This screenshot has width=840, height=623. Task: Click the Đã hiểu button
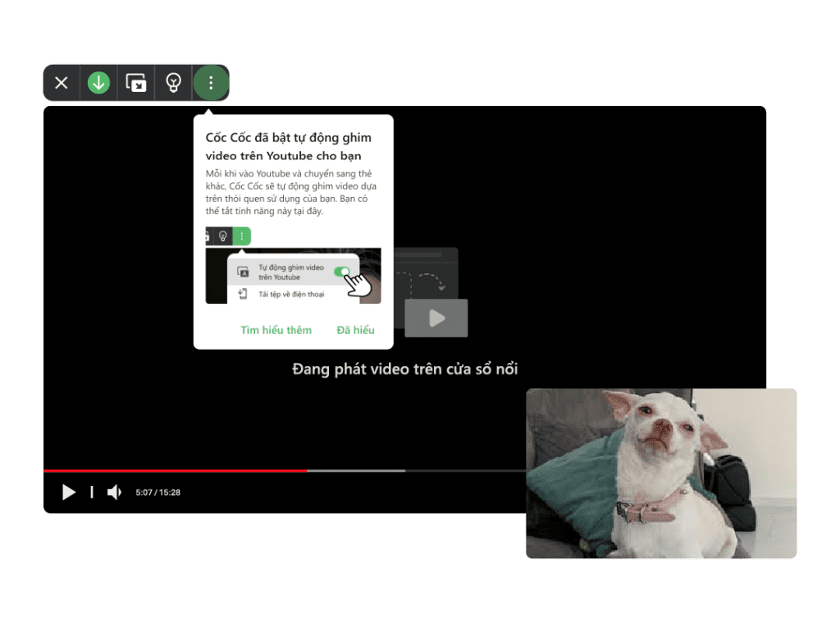pos(356,330)
